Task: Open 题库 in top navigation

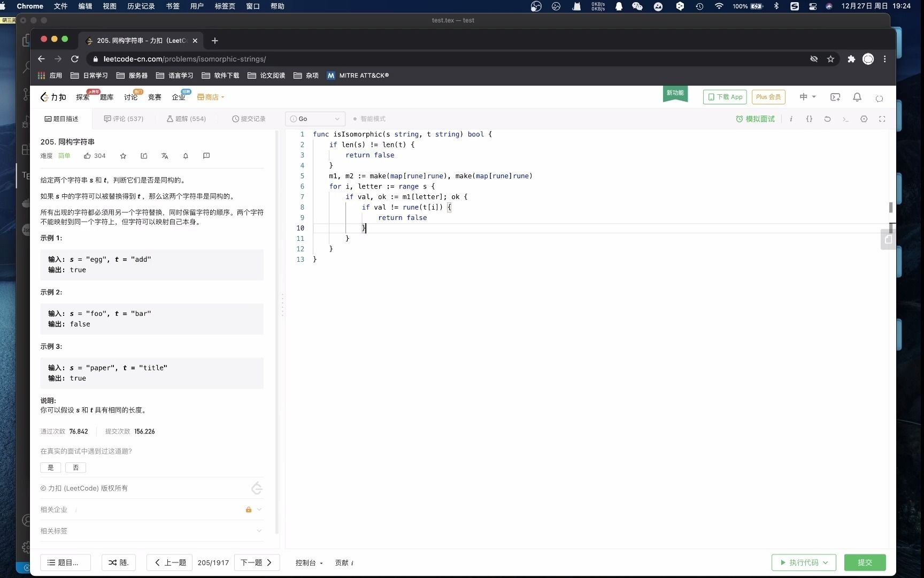Action: click(x=106, y=97)
